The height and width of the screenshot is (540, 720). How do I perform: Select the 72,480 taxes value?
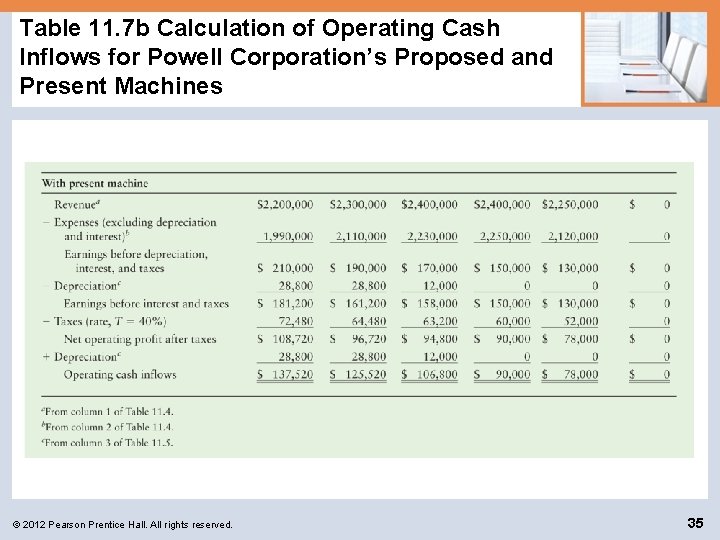(x=296, y=321)
